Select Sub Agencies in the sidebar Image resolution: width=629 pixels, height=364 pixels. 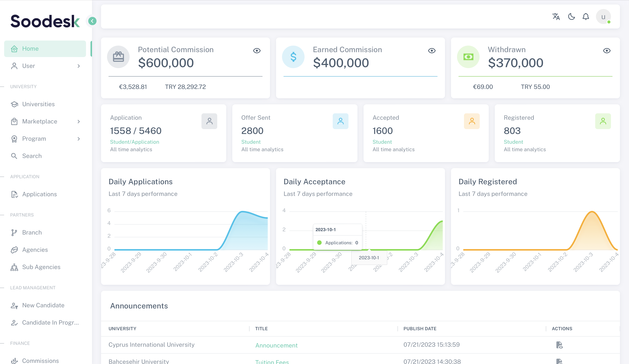41,267
